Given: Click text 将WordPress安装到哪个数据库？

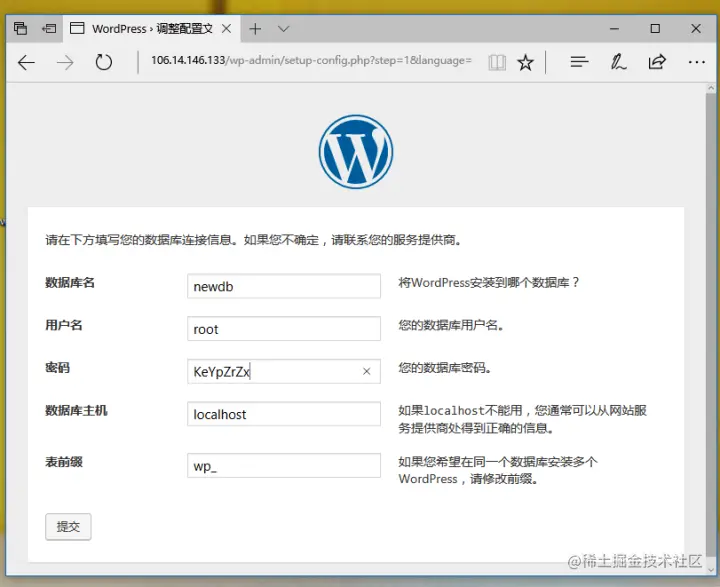Looking at the screenshot, I should (489, 282).
